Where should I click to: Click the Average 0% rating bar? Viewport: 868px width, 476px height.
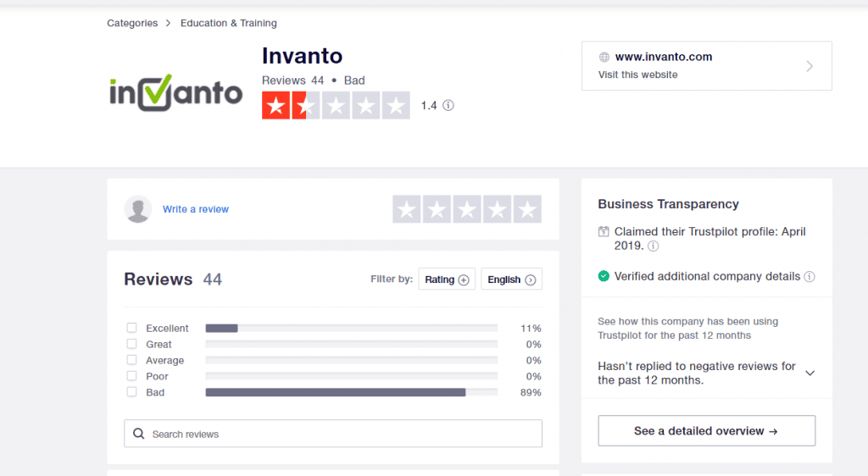(x=352, y=361)
